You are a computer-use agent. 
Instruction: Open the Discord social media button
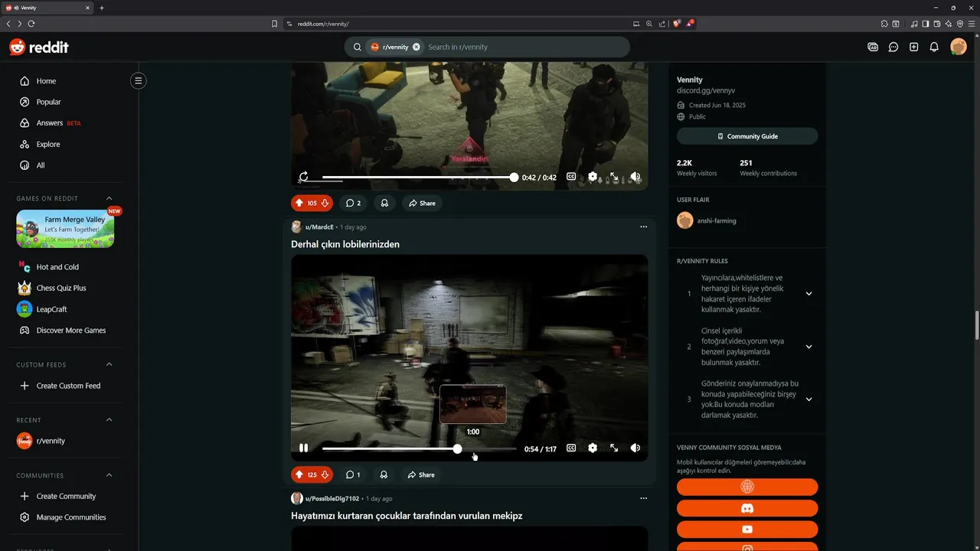point(747,508)
